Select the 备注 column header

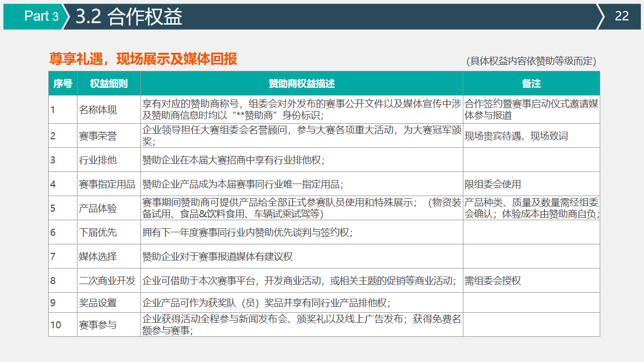coord(531,83)
